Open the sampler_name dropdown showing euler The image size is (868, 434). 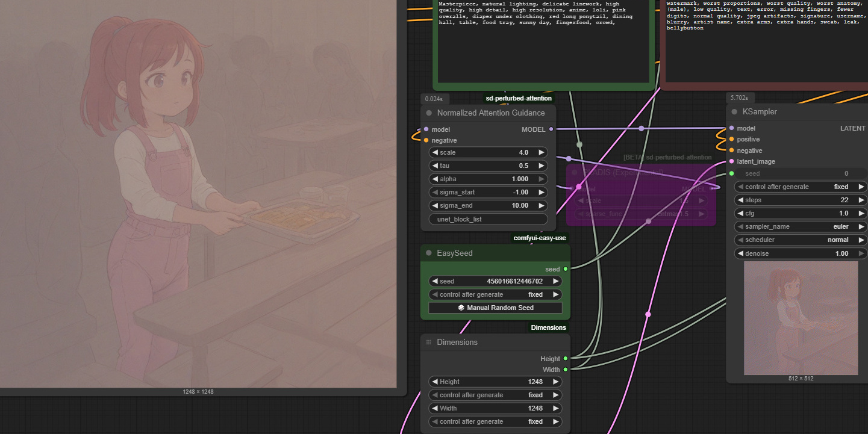coord(801,226)
